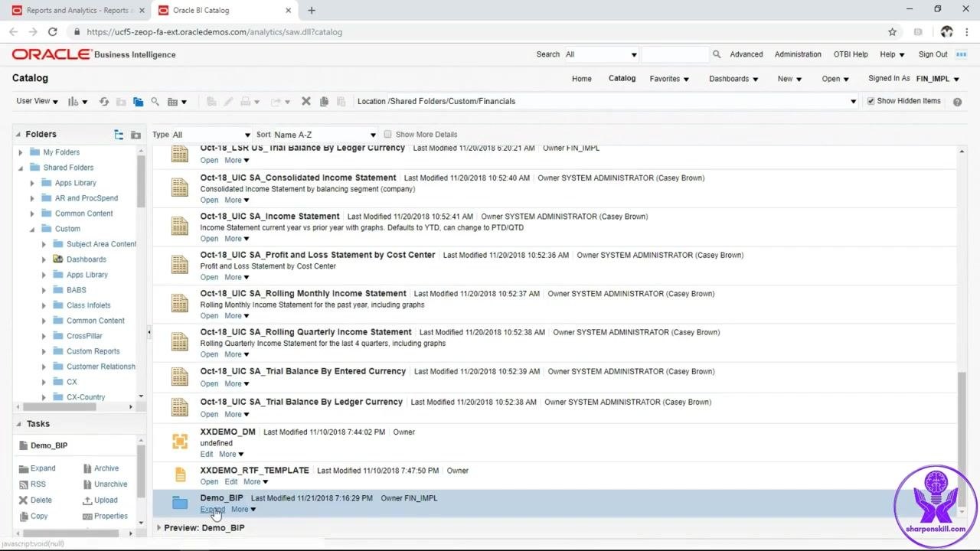Click the RSS task in Tasks pane

click(x=31, y=484)
